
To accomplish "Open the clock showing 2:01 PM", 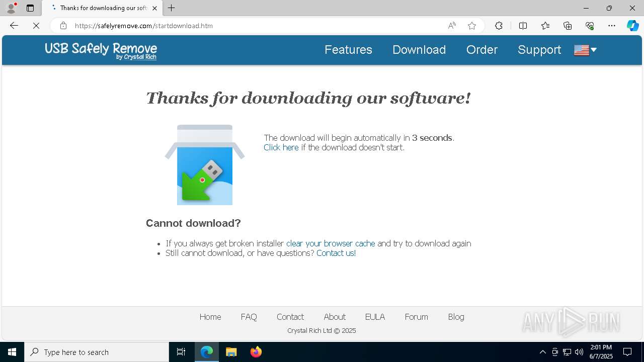I will [601, 352].
